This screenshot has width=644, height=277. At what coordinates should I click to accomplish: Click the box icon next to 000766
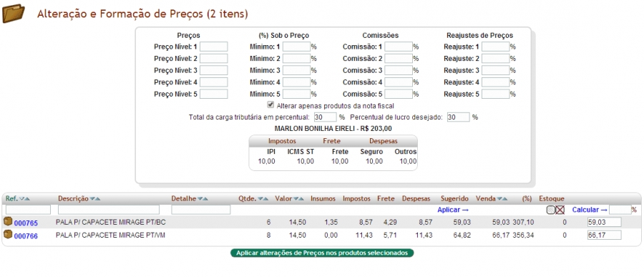(x=8, y=235)
